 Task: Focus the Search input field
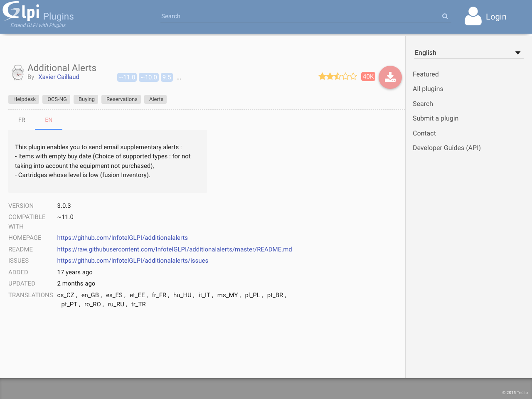click(x=299, y=16)
